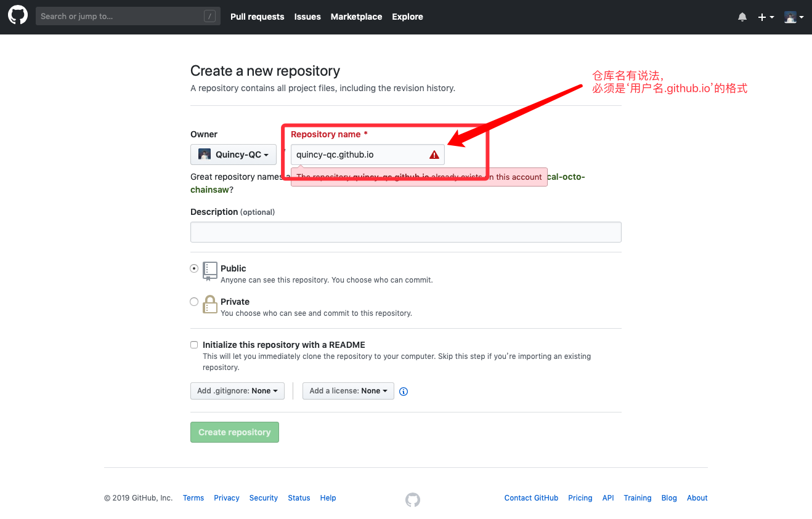
Task: Open the Pricing footer link
Action: [580, 498]
